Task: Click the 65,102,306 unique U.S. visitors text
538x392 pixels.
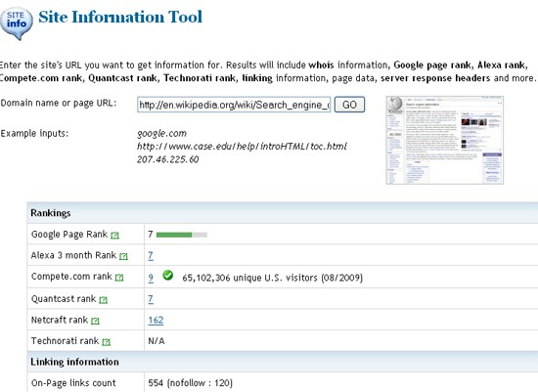Action: tap(272, 278)
